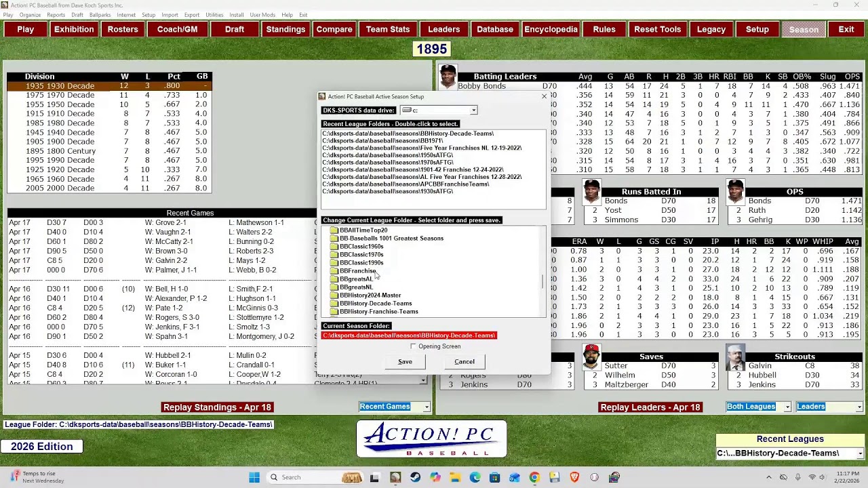The image size is (868, 488).
Task: Click the Save button in setup dialog
Action: [x=405, y=361]
